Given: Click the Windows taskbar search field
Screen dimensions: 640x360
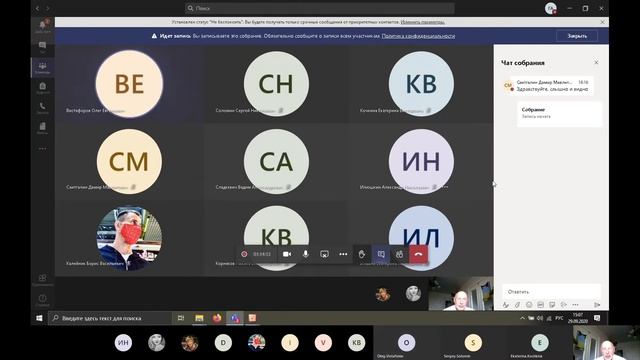Looking at the screenshot, I should point(110,318).
